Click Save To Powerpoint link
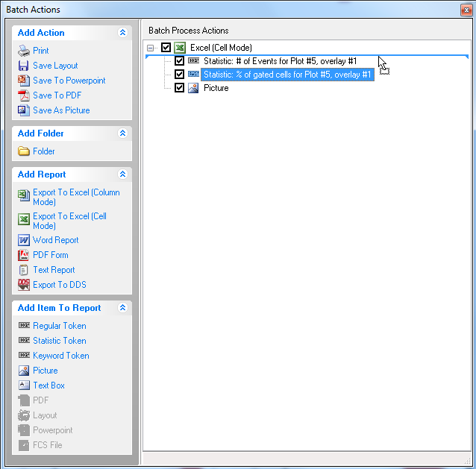Viewport: 476px width, 469px height. pyautogui.click(x=69, y=81)
